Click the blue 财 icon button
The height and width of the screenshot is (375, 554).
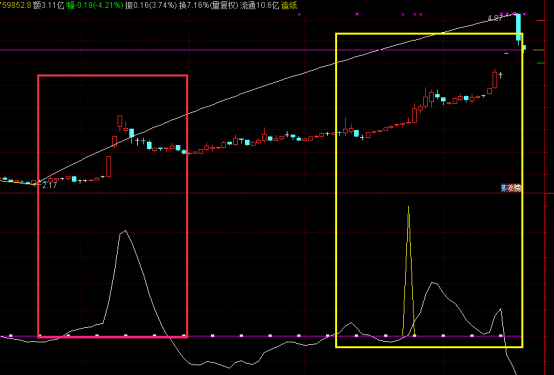504,188
